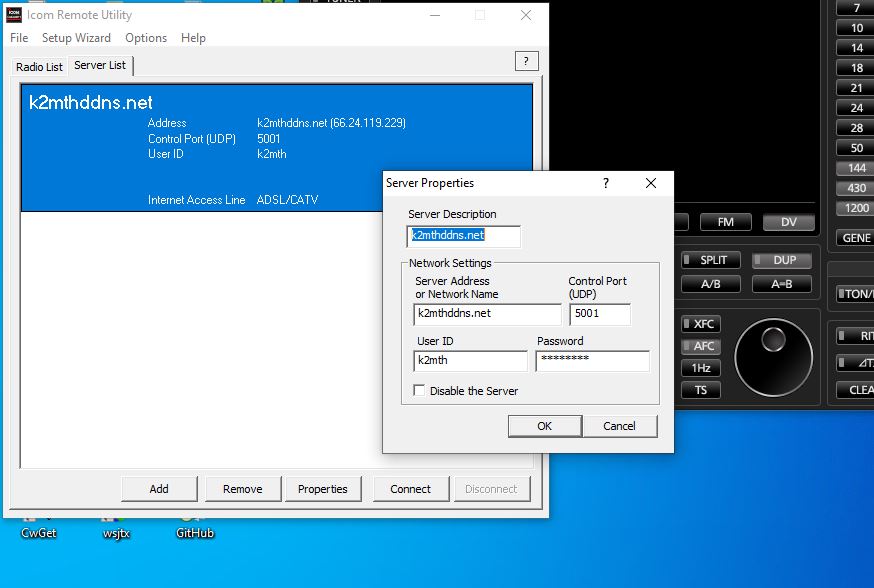Select the k2mthddns.net server entry

click(x=276, y=148)
